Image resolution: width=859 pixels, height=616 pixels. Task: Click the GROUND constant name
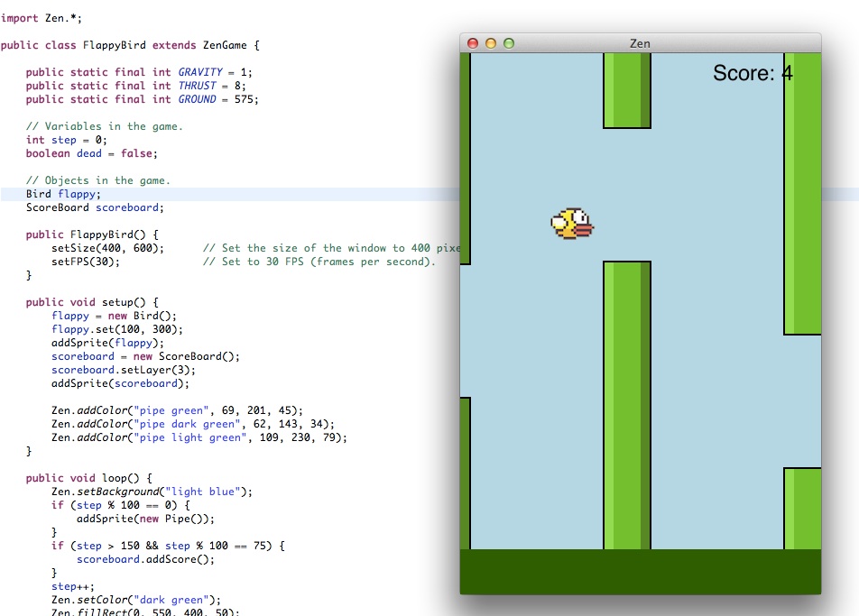pyautogui.click(x=198, y=99)
